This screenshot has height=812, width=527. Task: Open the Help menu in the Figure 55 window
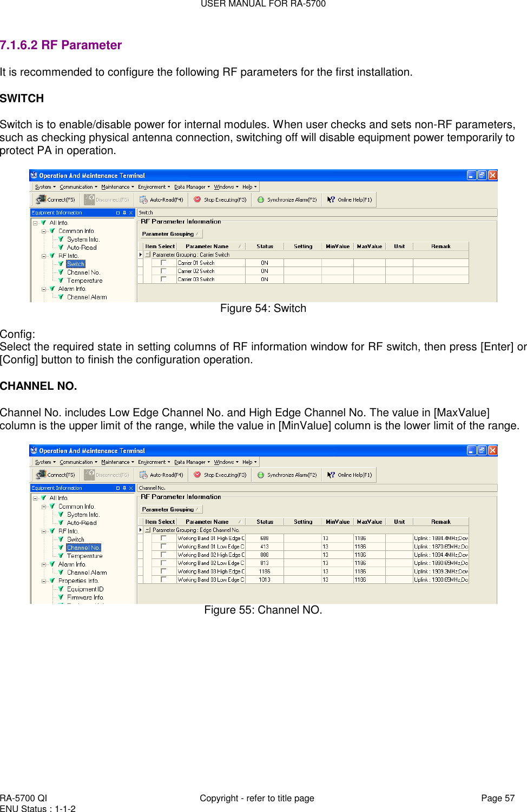click(249, 462)
